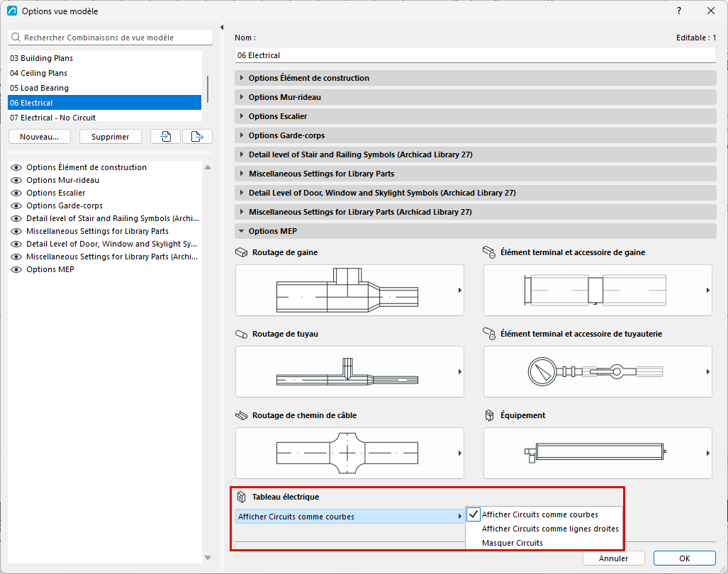Click the Archicad logo in title bar
Image resolution: width=728 pixels, height=574 pixels.
coord(12,11)
